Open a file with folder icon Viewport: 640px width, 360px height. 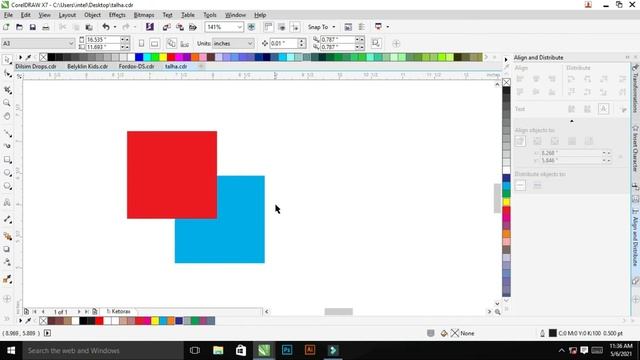pos(19,27)
